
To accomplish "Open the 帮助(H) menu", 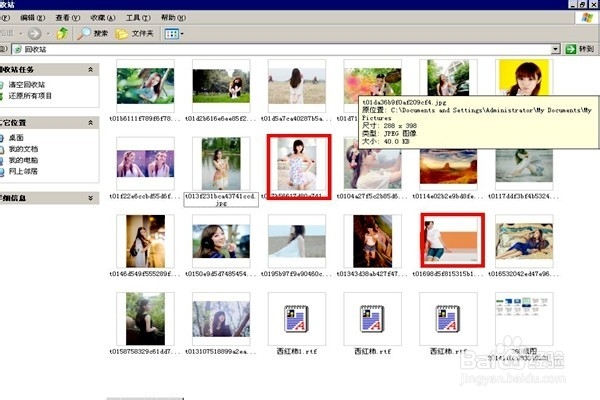I will pyautogui.click(x=173, y=18).
